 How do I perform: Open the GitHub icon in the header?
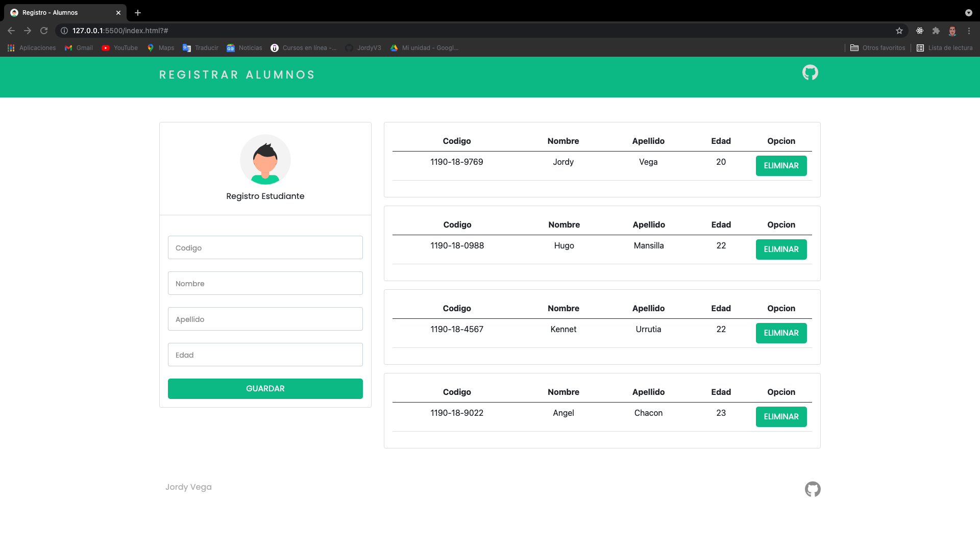[x=810, y=72]
